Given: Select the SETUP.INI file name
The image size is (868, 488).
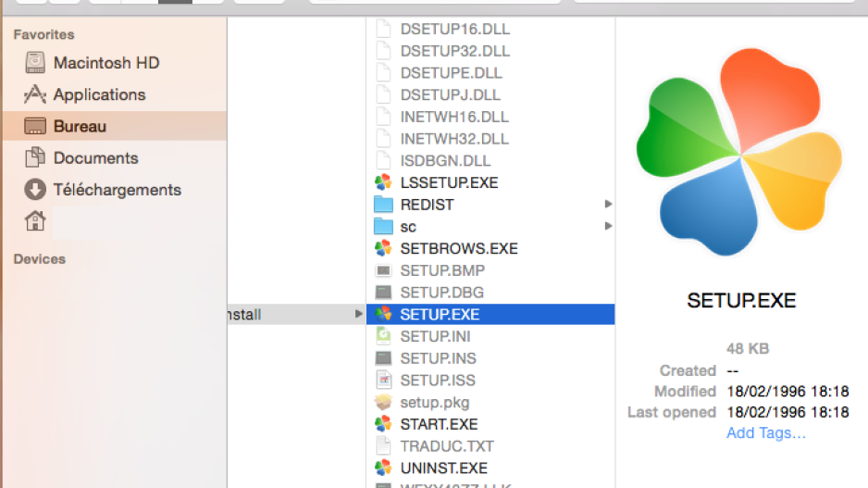Looking at the screenshot, I should click(435, 336).
